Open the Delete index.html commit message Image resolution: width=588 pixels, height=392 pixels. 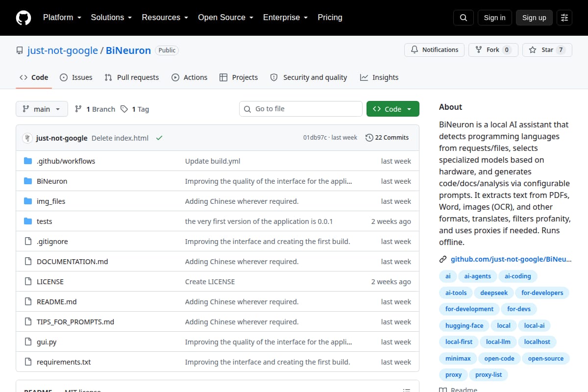[x=120, y=138]
